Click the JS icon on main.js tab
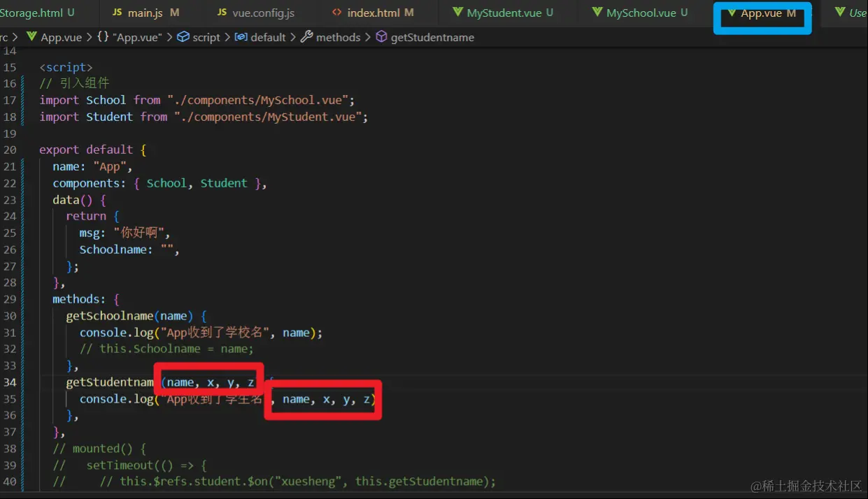This screenshot has height=499, width=868. (117, 13)
